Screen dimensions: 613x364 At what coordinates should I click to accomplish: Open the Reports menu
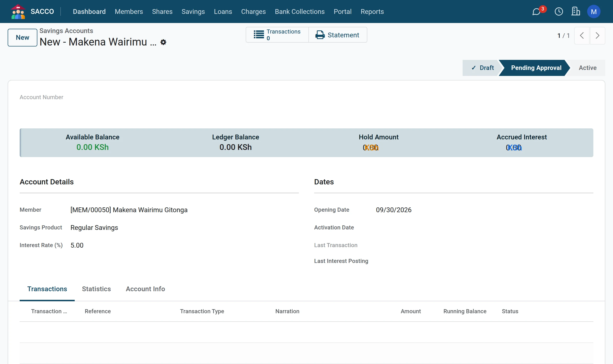372,11
